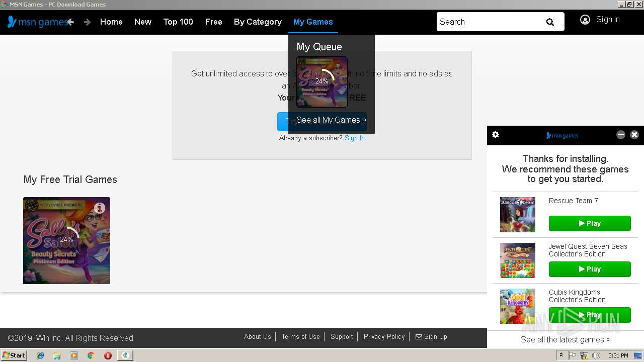This screenshot has width=644, height=362.
Task: Open Sally's Salon in Free Trial Games
Action: point(66,240)
